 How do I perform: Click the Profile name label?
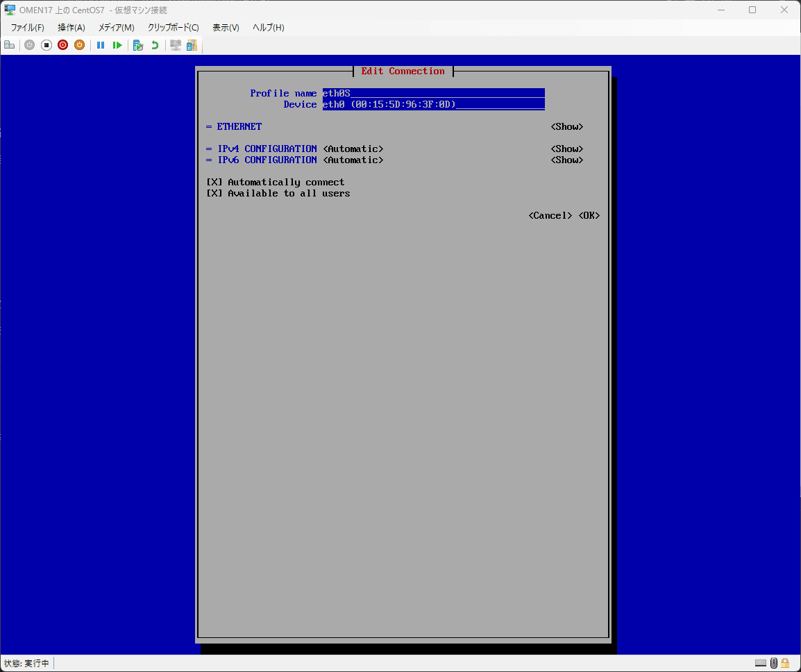[283, 94]
